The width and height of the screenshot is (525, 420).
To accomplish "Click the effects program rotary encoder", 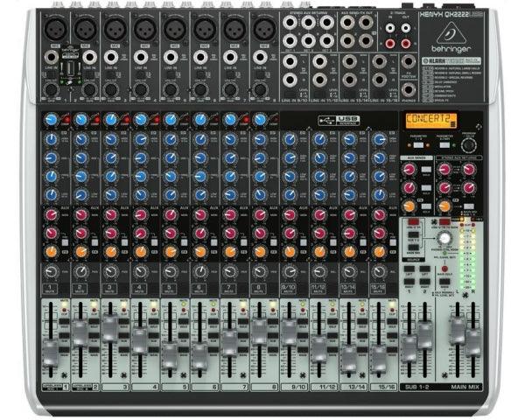I will [x=469, y=145].
